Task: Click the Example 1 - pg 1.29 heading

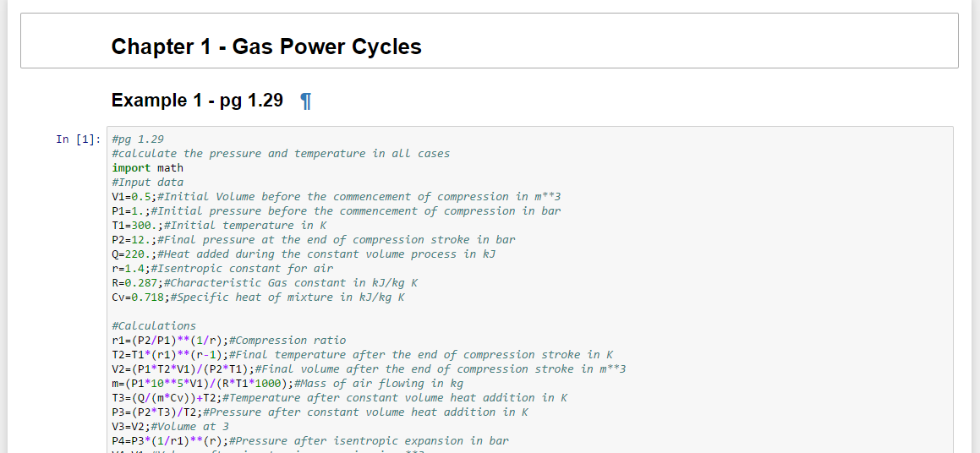Action: 197,101
